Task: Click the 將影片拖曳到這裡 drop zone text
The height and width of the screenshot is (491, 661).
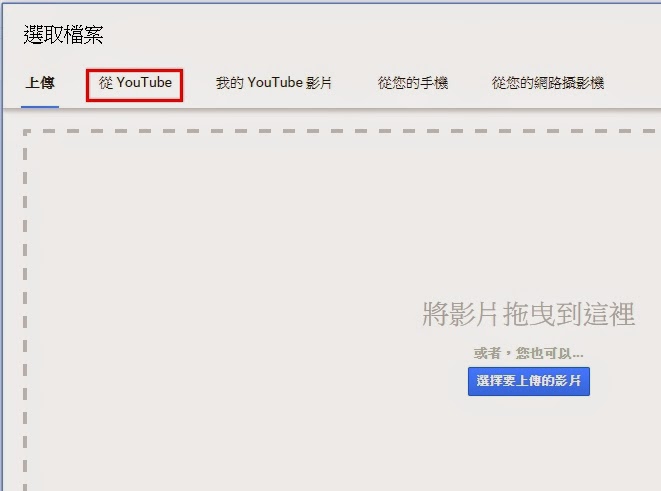Action: coord(529,314)
